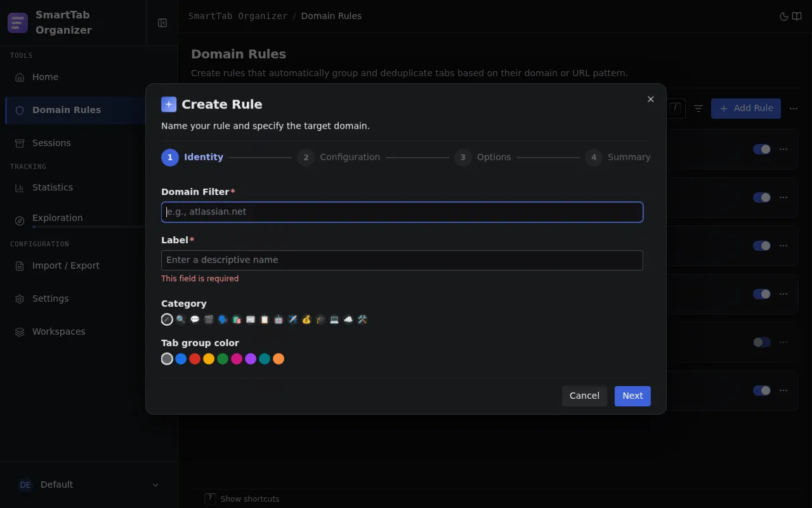Choose the hammer and wrench tools category

click(362, 319)
